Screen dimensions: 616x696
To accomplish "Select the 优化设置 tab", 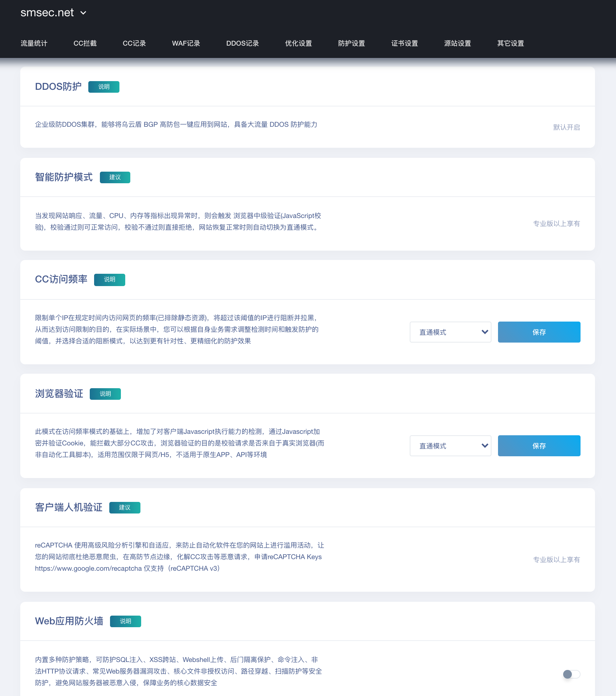I will pyautogui.click(x=299, y=43).
